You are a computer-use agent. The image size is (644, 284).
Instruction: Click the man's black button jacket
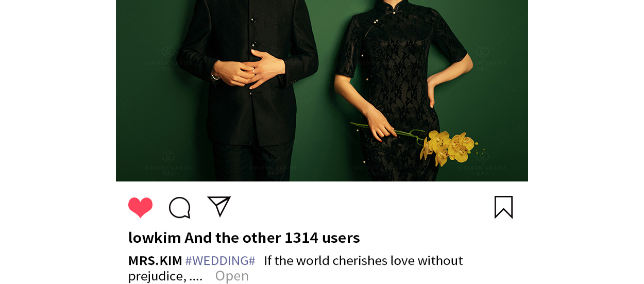[247, 72]
